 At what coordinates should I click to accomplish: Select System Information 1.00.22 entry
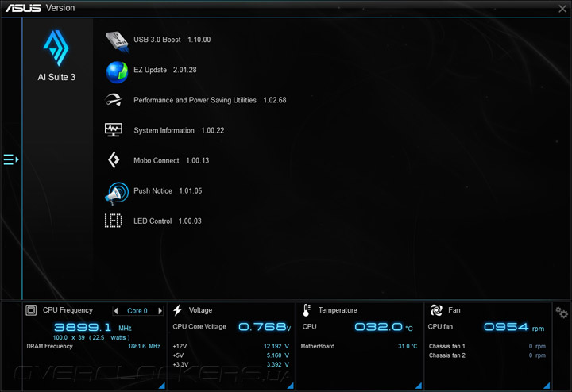pos(179,130)
